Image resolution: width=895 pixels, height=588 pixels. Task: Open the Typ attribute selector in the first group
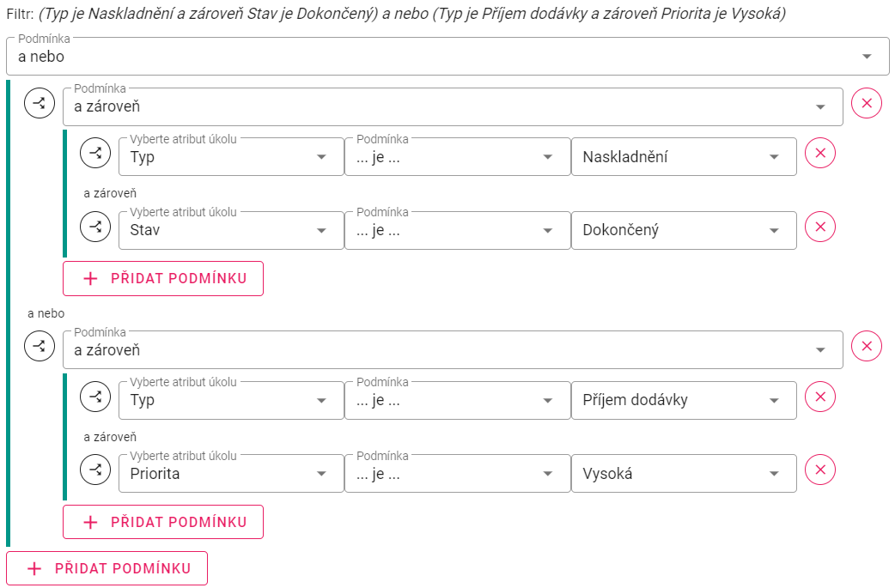[230, 156]
